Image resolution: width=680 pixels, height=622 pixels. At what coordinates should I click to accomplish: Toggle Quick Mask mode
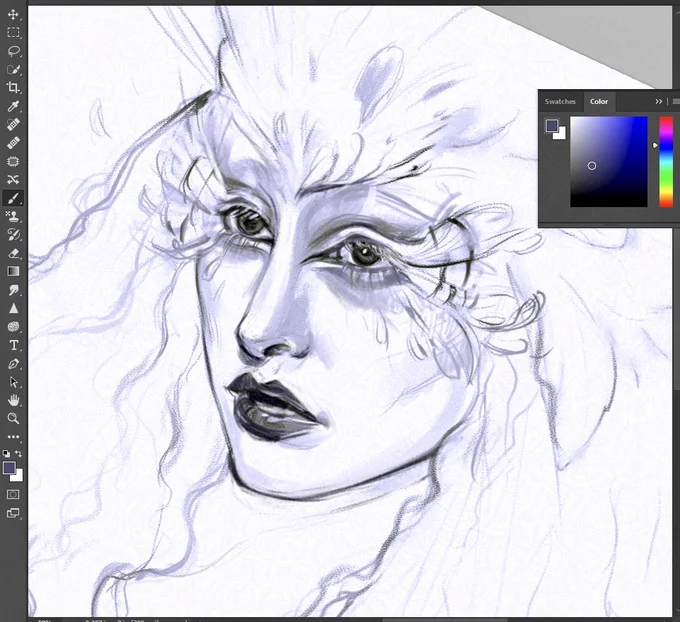point(13,494)
